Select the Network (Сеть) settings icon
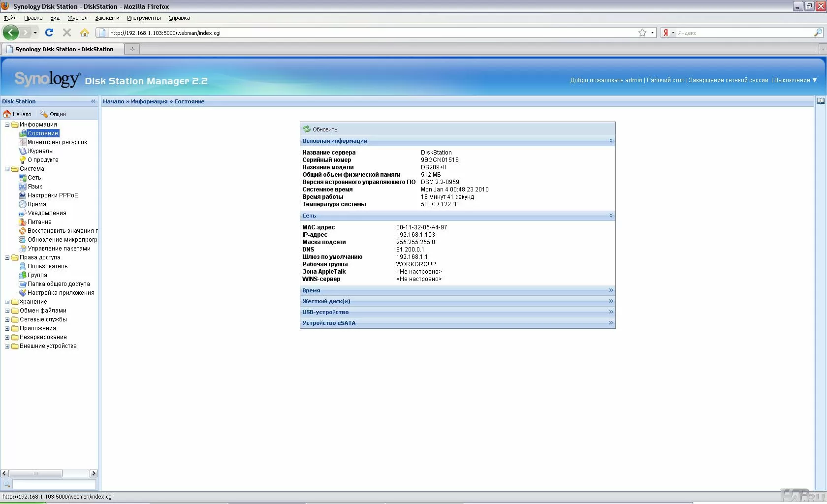The height and width of the screenshot is (504, 827). click(x=23, y=178)
